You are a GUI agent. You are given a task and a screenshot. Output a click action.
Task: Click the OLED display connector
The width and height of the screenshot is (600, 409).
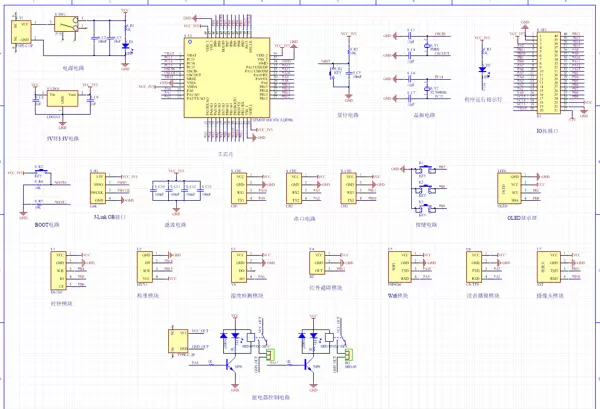coord(516,186)
